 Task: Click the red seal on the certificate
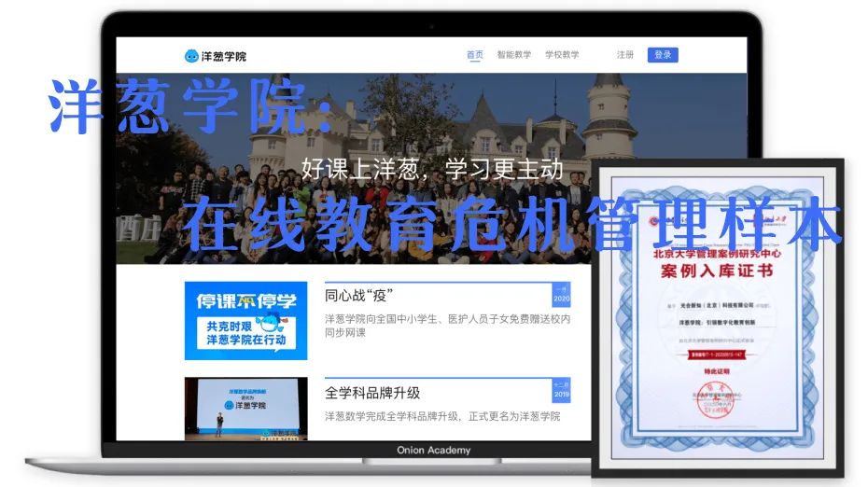715,400
